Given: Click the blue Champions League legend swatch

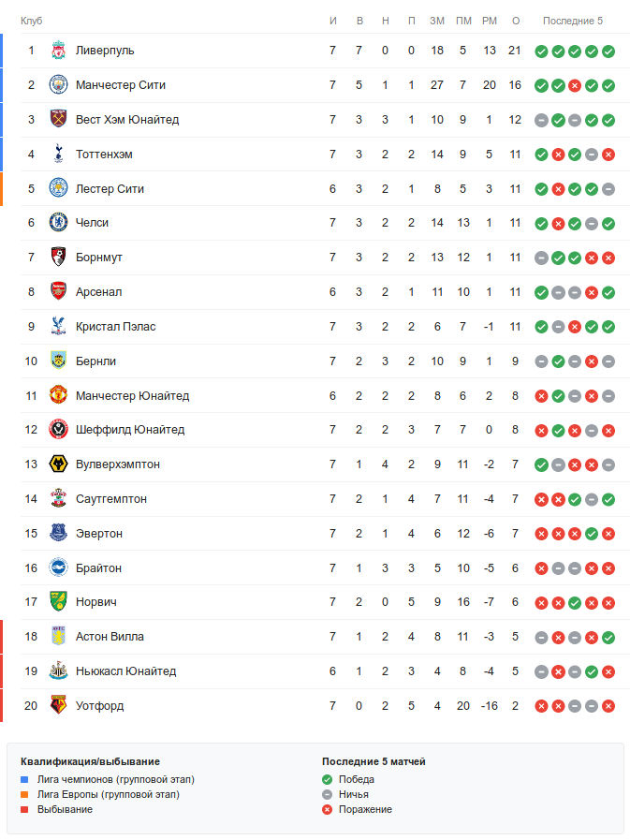Looking at the screenshot, I should click(25, 779).
